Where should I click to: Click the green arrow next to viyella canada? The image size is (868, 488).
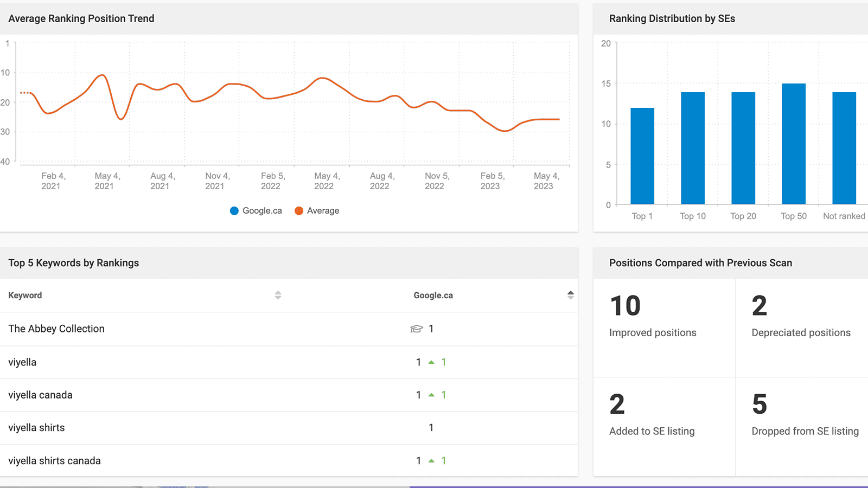click(432, 395)
